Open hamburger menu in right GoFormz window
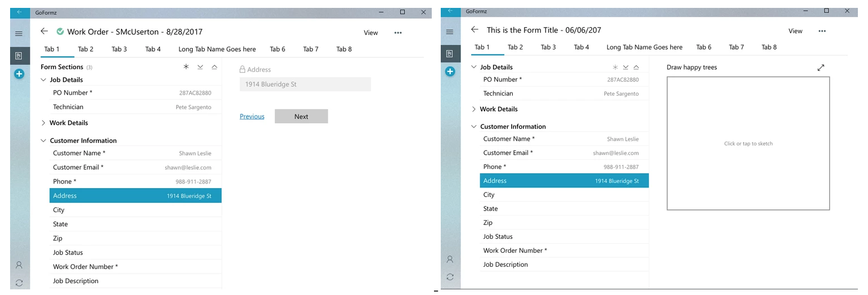Image resolution: width=868 pixels, height=295 pixels. click(x=450, y=32)
